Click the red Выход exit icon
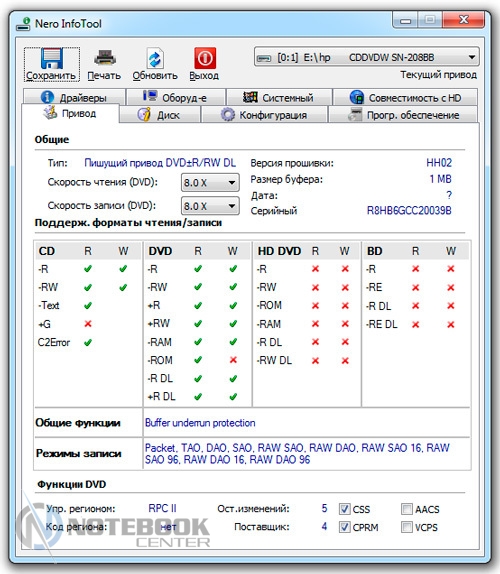Image resolution: width=500 pixels, height=574 pixels. [x=205, y=58]
